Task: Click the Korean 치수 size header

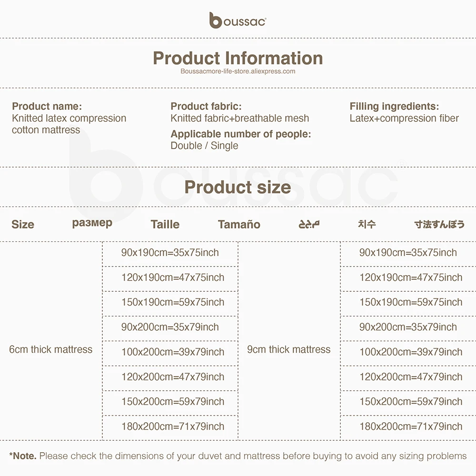Action: click(x=367, y=224)
